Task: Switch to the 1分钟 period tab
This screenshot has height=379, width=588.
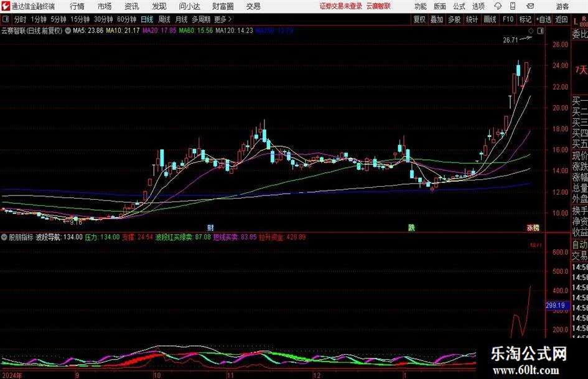Action: click(38, 19)
